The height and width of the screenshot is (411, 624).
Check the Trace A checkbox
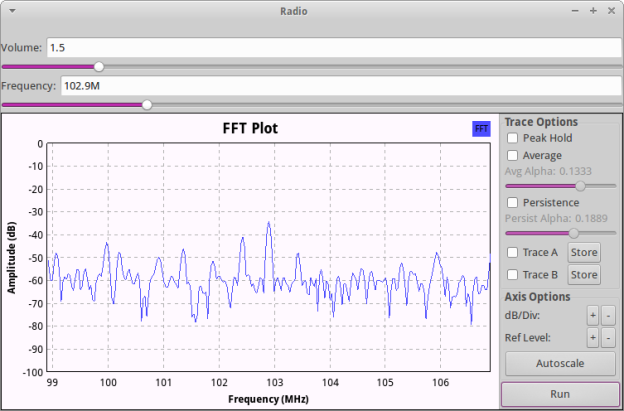point(512,252)
